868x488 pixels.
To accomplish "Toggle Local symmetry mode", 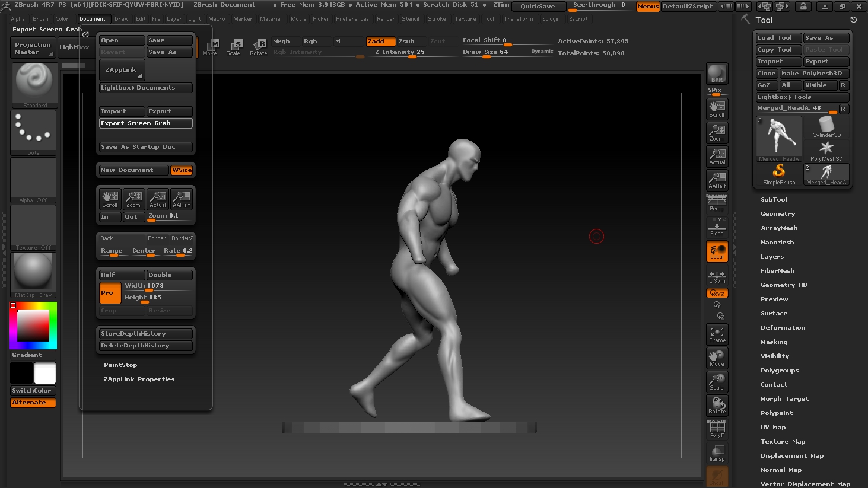I will coord(717,251).
